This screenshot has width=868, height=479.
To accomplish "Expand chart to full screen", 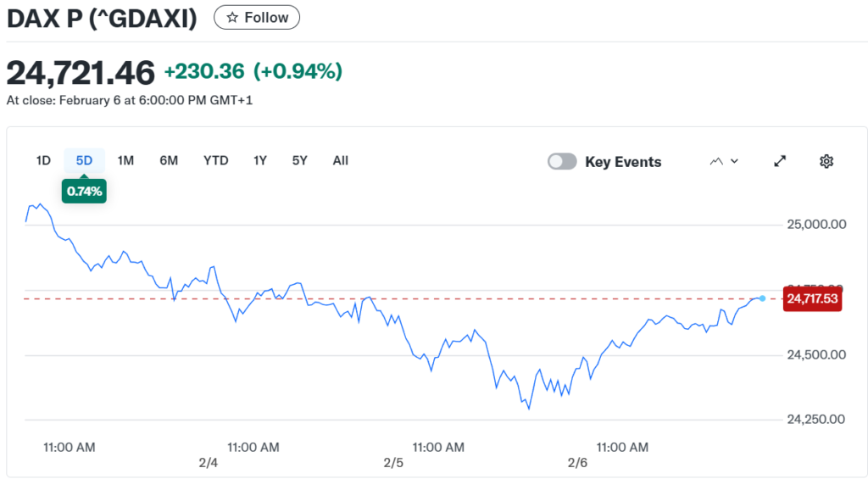I will tap(780, 161).
